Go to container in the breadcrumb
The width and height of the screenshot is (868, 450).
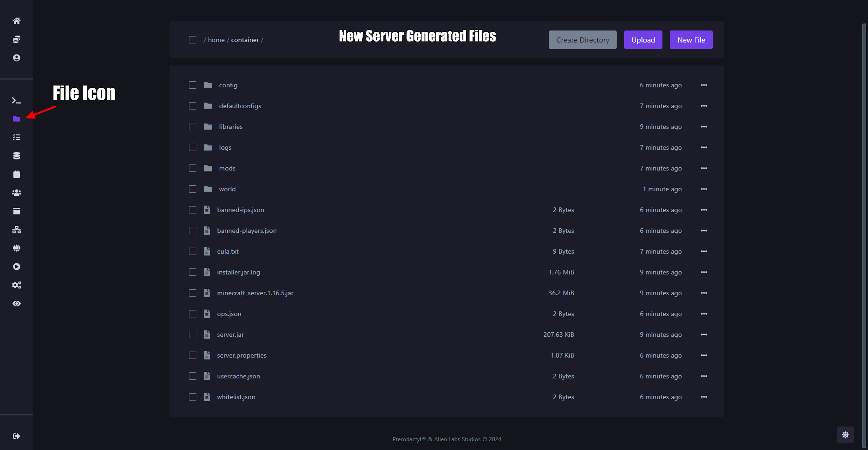(245, 40)
